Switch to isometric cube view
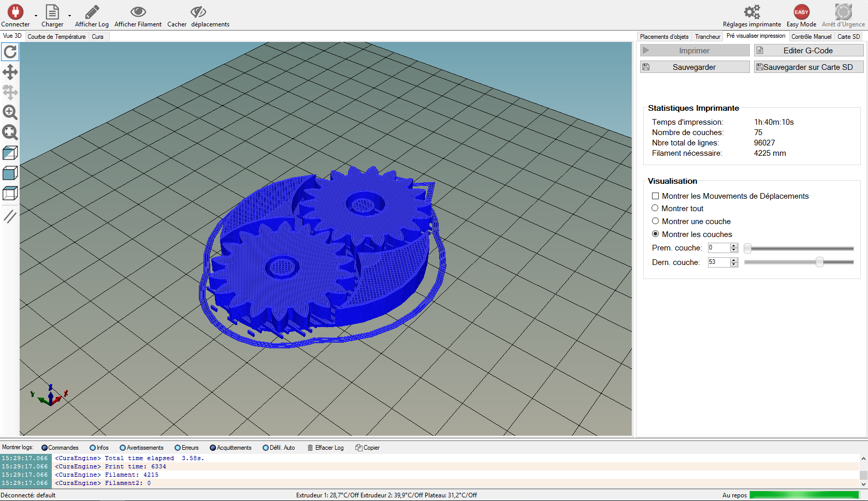This screenshot has width=868, height=501. tap(10, 153)
